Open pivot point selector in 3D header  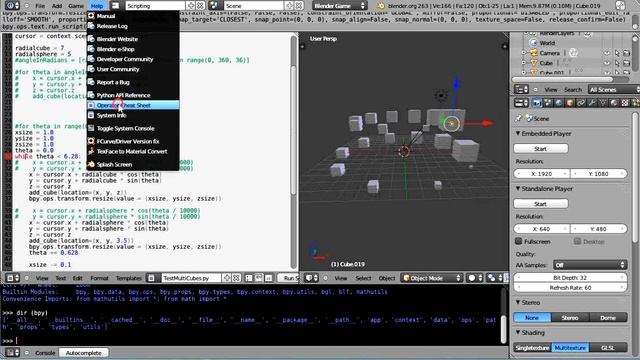point(494,278)
